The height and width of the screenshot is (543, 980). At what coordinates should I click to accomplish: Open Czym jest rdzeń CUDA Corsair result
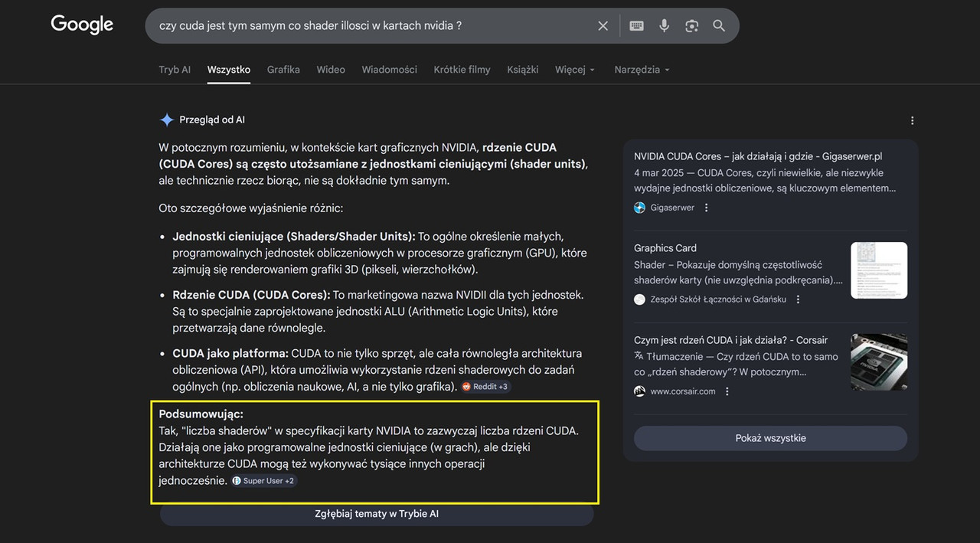730,340
